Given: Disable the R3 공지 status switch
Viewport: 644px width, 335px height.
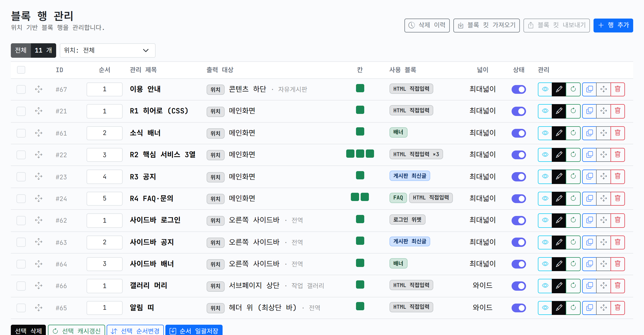Looking at the screenshot, I should pos(519,177).
